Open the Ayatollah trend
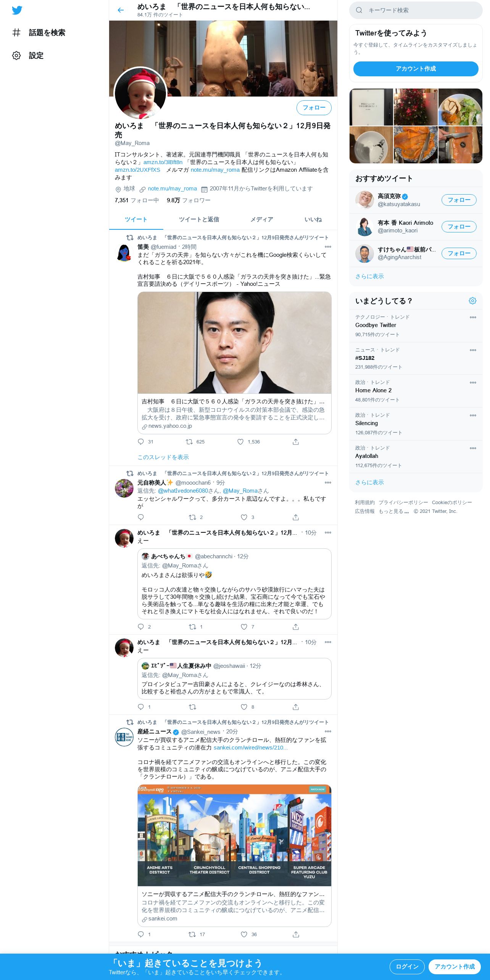 tap(416, 456)
